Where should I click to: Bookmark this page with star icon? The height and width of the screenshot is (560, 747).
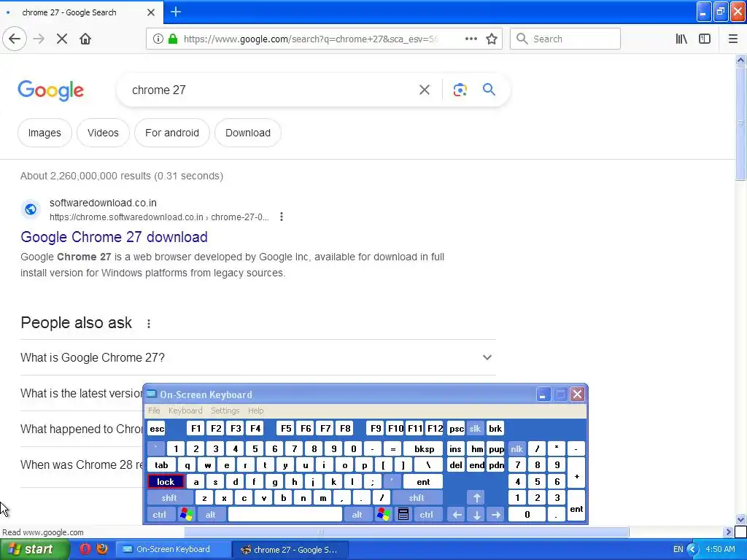[492, 39]
